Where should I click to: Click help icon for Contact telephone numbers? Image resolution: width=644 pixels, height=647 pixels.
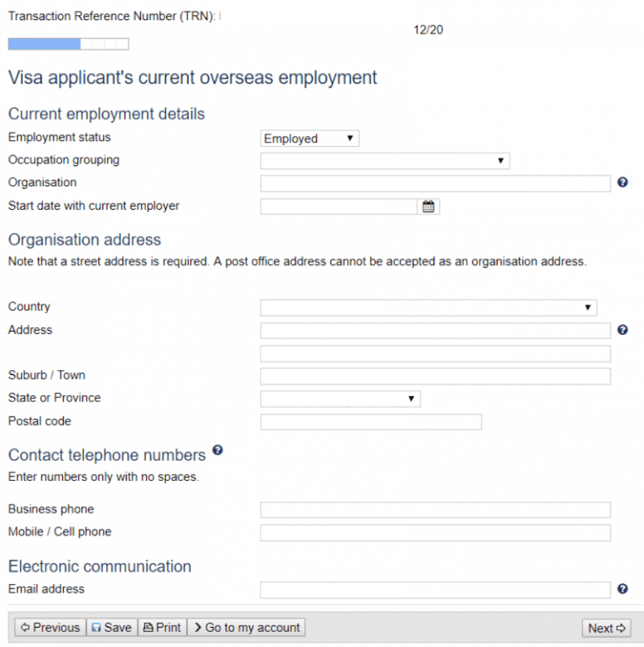tap(218, 450)
